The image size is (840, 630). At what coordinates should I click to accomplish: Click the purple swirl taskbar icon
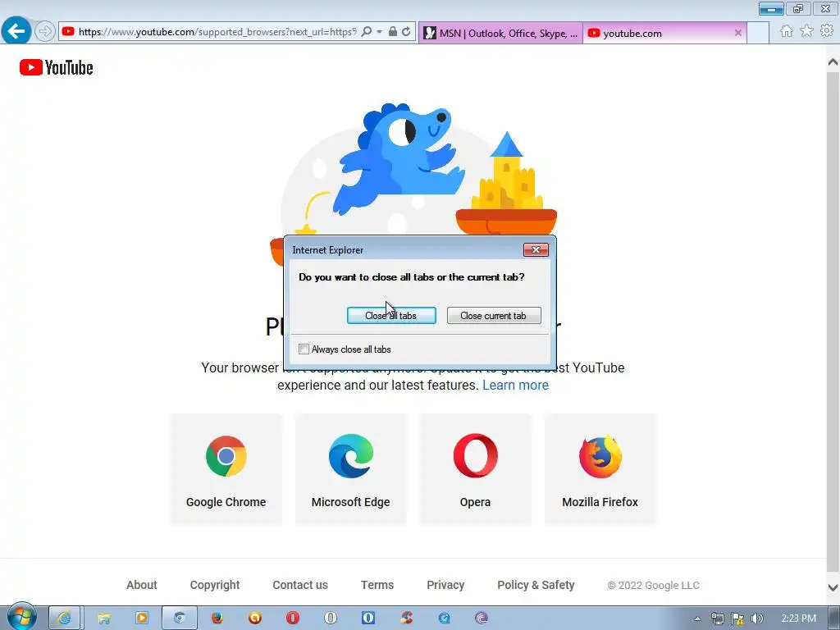pos(481,619)
